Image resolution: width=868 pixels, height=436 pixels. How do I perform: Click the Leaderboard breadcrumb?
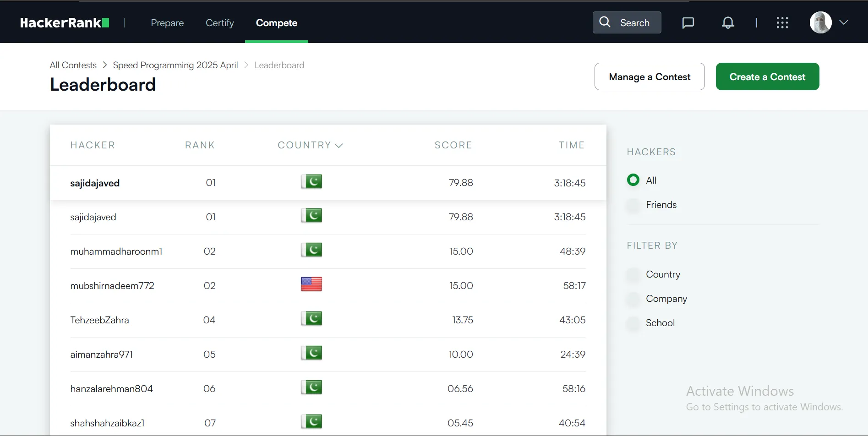pos(279,65)
